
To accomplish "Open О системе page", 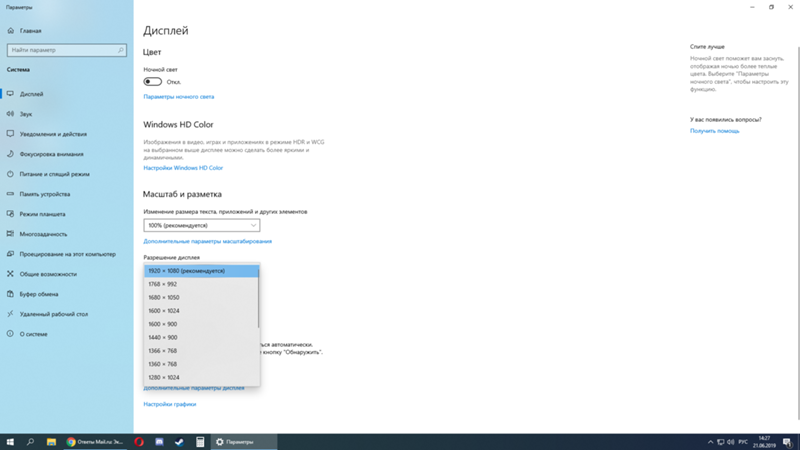I will [33, 334].
